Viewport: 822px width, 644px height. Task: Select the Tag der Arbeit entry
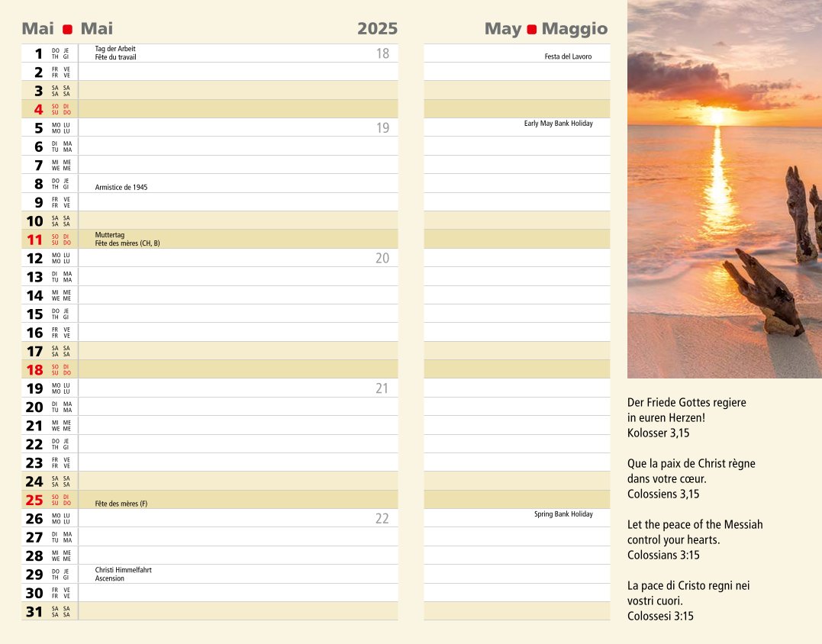(x=115, y=49)
